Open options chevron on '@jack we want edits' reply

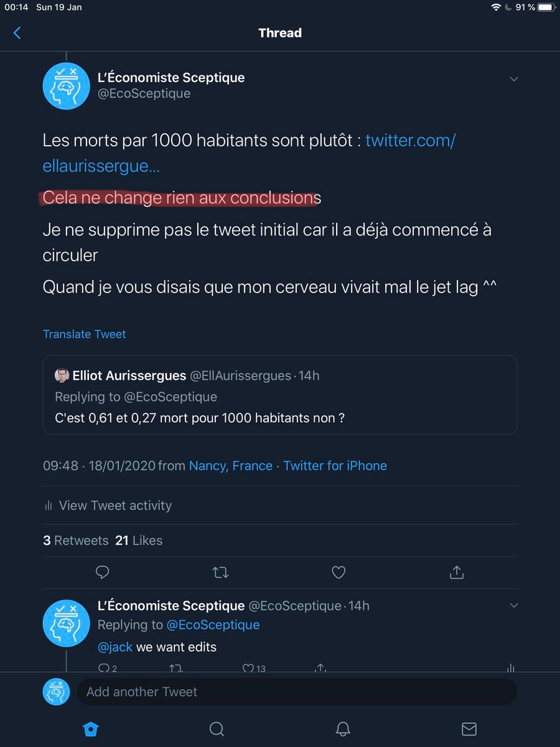pyautogui.click(x=514, y=606)
